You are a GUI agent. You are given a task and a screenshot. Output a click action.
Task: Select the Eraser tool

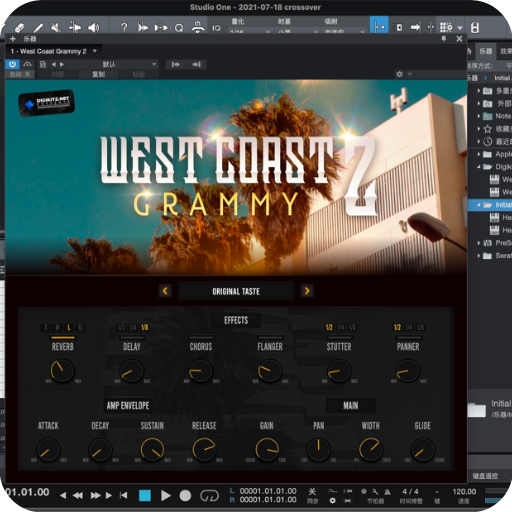pos(20,27)
